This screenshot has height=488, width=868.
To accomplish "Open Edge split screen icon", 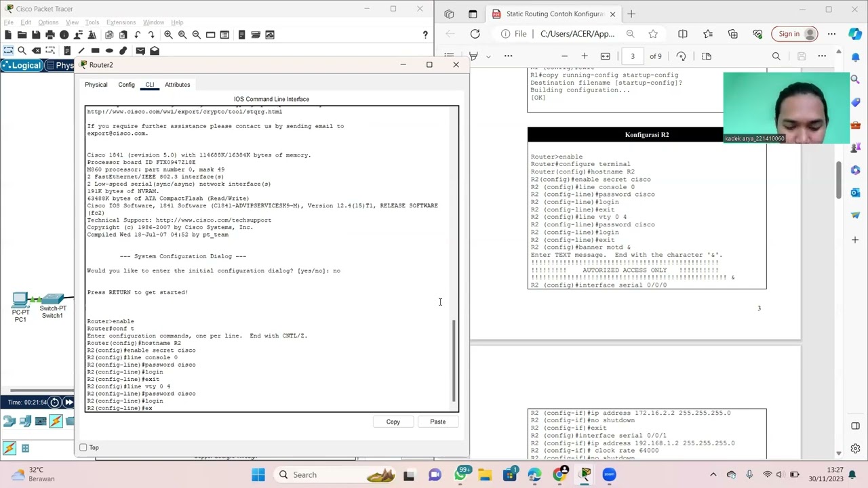I will click(x=683, y=34).
